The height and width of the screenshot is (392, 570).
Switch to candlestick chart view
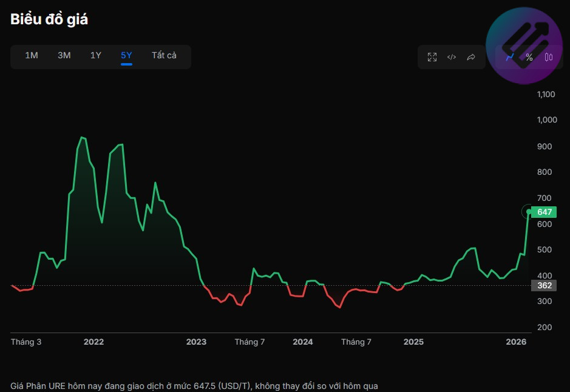(x=549, y=57)
